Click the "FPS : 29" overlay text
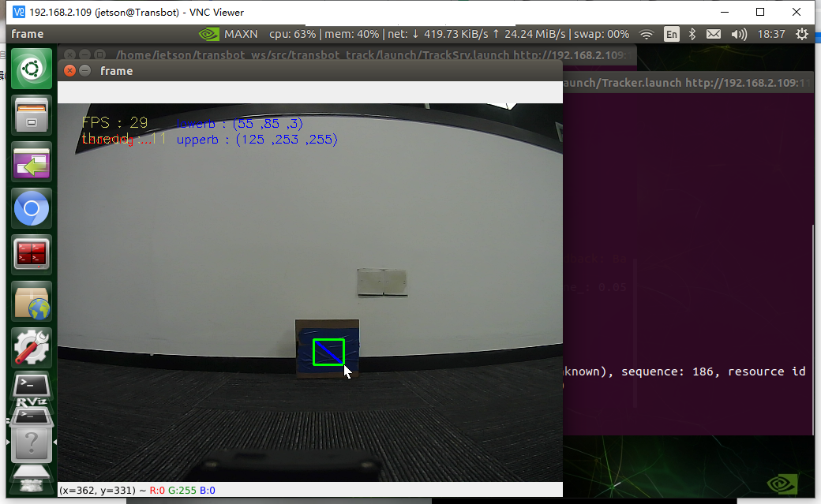 [114, 122]
